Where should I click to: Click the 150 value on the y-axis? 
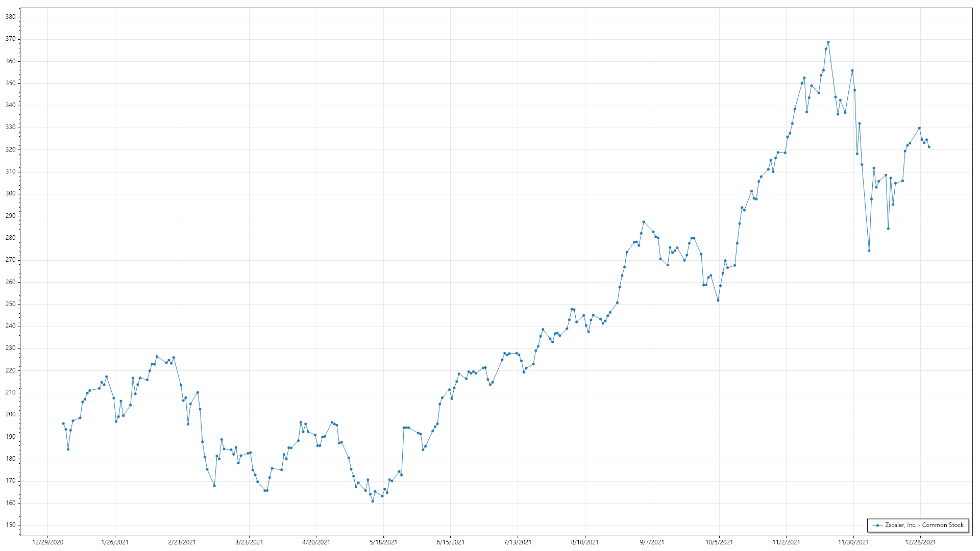(x=10, y=525)
